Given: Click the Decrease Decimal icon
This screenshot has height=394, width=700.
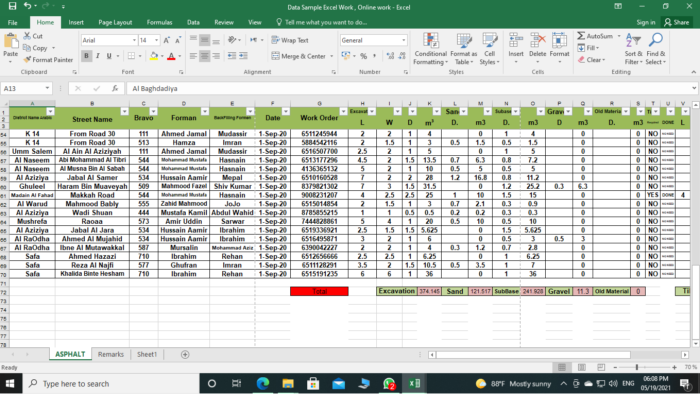Looking at the screenshot, I should (x=402, y=56).
